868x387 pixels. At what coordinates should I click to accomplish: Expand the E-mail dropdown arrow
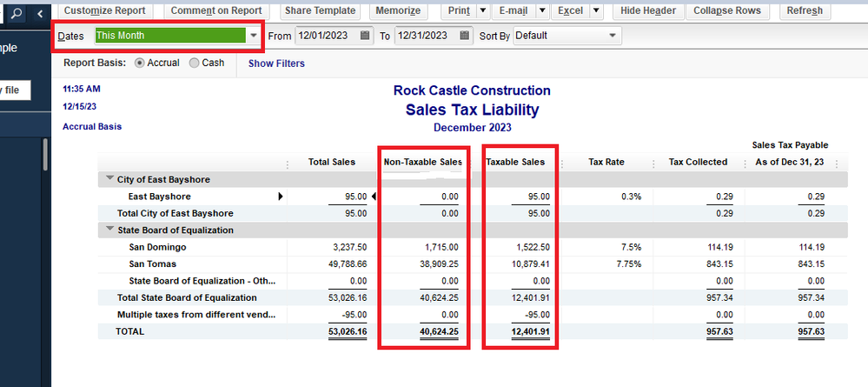542,10
